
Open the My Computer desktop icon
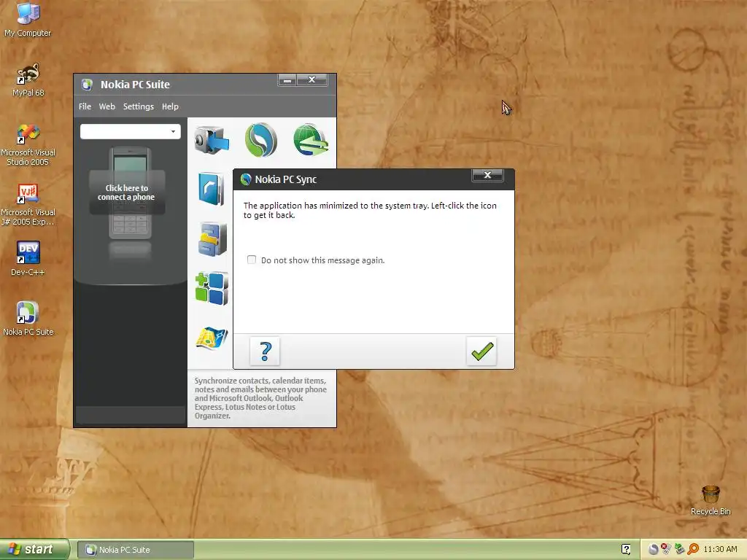[28, 20]
